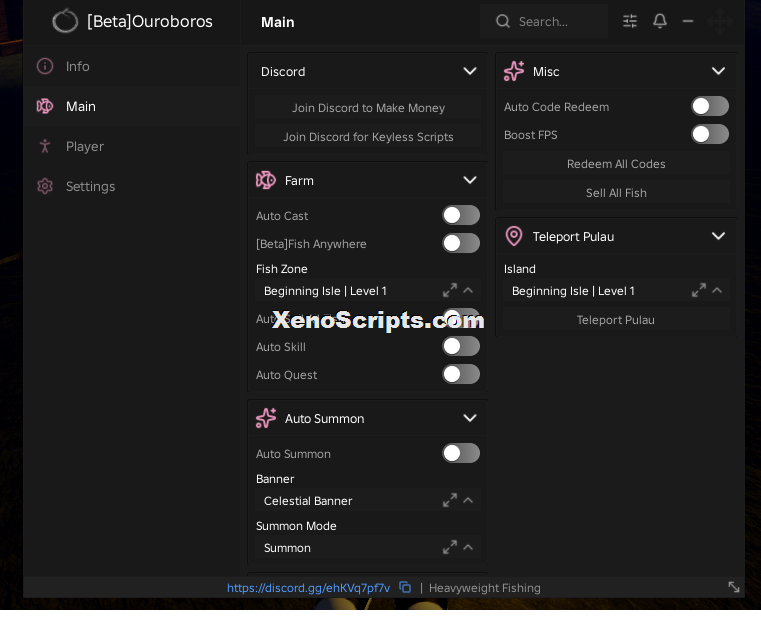Expand Summon Mode dropdown via expand-arrows icon
The height and width of the screenshot is (640, 761).
(450, 547)
